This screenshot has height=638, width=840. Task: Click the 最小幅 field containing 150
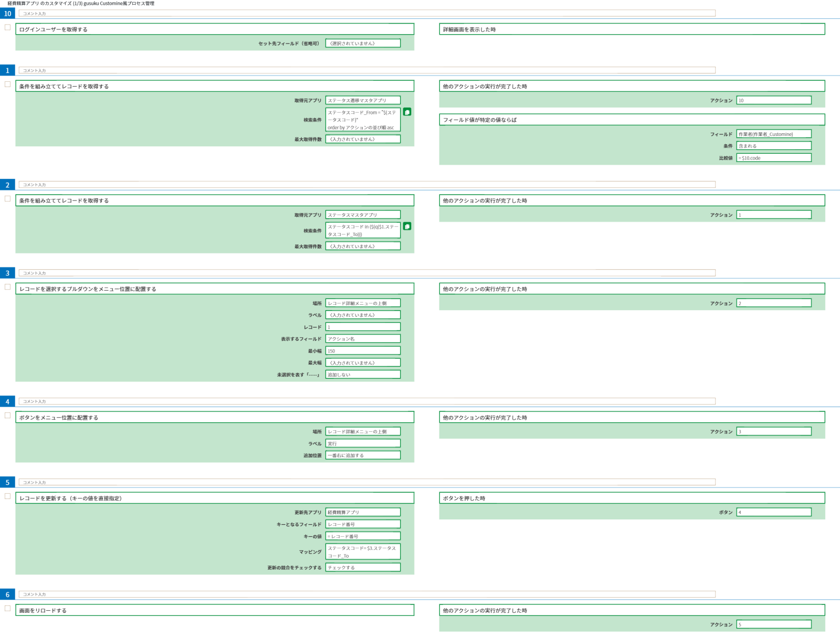coord(363,350)
